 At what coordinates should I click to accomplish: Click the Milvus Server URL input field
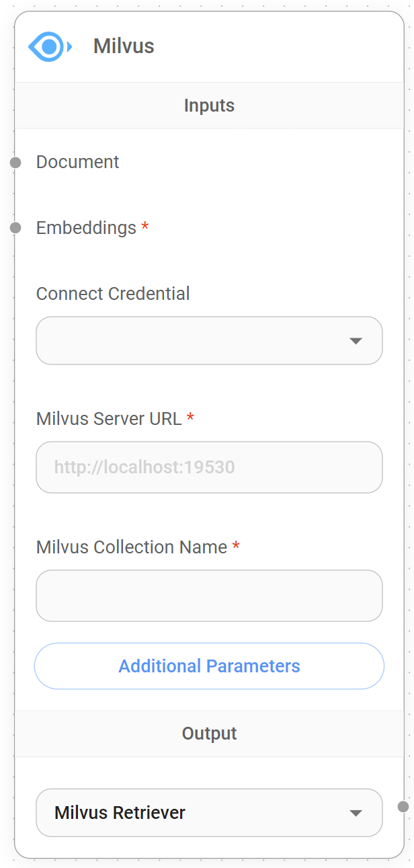[209, 467]
